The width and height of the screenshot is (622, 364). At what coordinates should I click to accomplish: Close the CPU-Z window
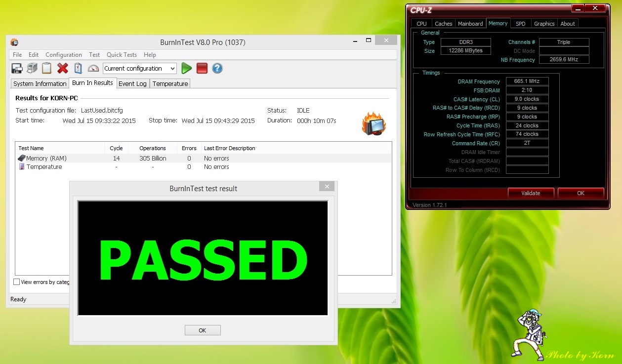click(x=596, y=8)
